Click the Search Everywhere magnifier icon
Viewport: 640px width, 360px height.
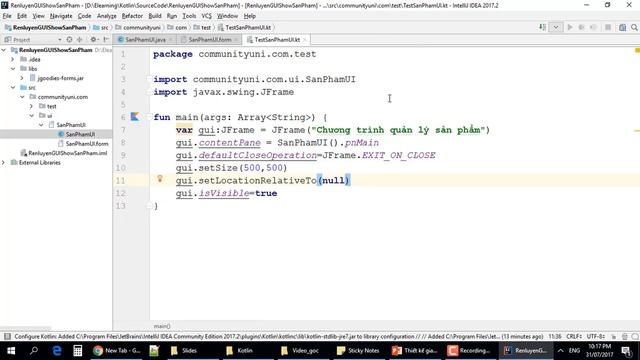[634, 27]
